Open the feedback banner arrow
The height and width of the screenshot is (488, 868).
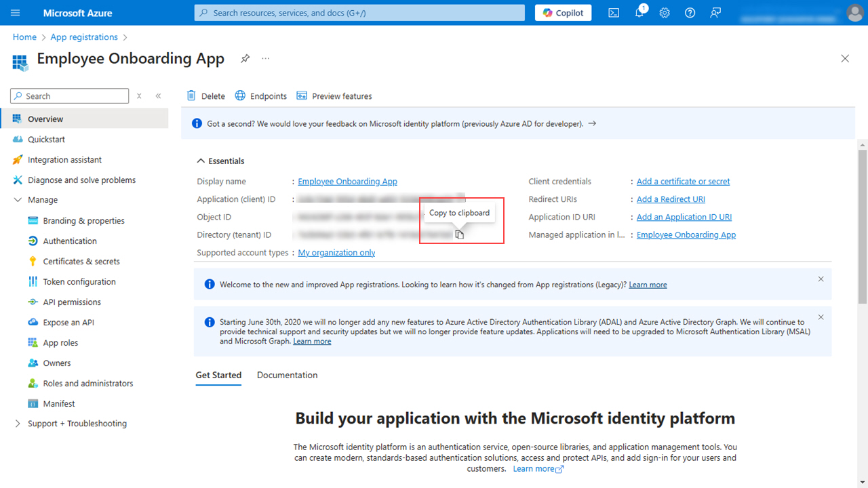pos(592,123)
